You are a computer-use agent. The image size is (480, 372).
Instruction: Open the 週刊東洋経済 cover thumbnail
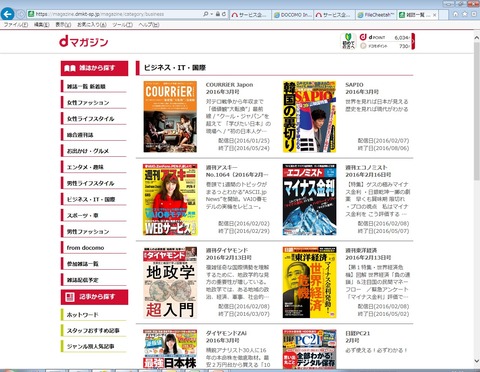tap(309, 282)
